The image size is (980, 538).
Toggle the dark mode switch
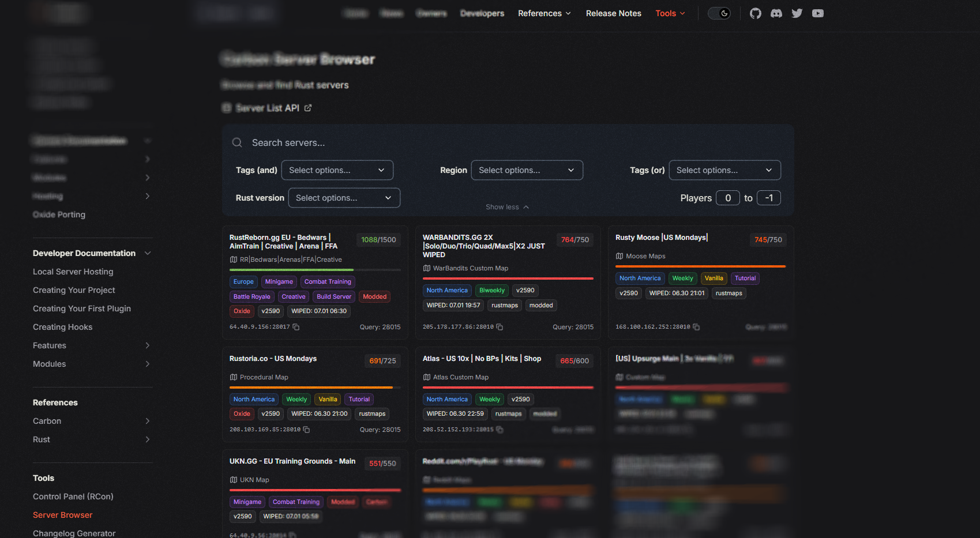click(x=719, y=13)
